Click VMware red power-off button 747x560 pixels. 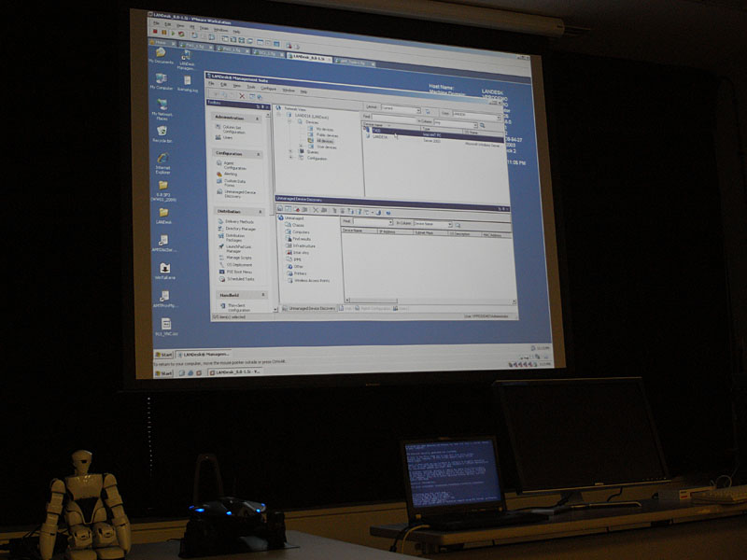[155, 32]
